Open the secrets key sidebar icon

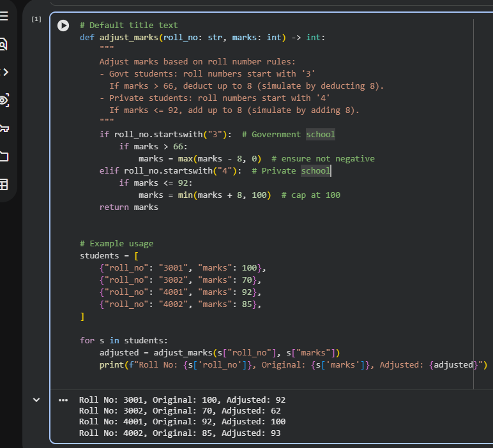(4, 128)
